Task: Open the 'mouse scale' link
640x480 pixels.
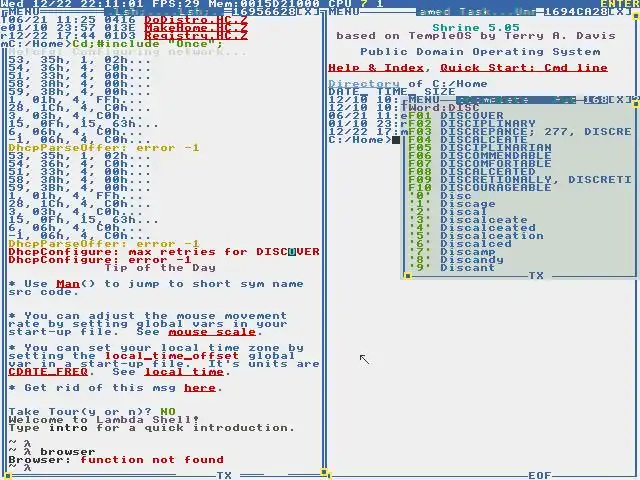Action: tap(212, 332)
